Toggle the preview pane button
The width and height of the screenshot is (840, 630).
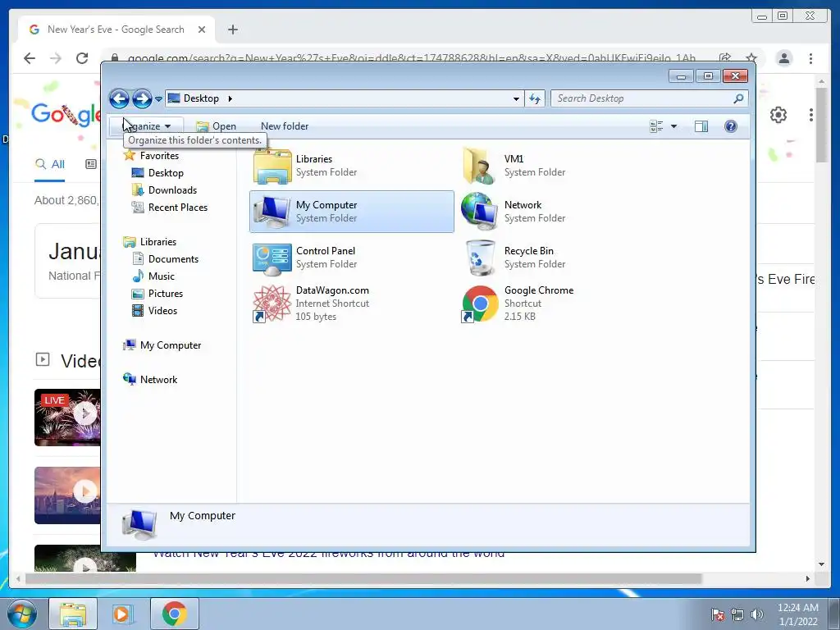701,126
